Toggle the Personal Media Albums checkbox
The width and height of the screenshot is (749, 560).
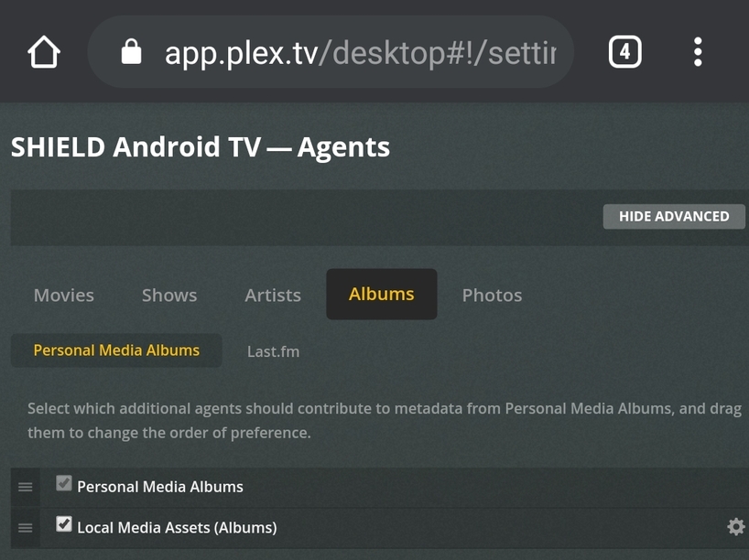tap(64, 484)
